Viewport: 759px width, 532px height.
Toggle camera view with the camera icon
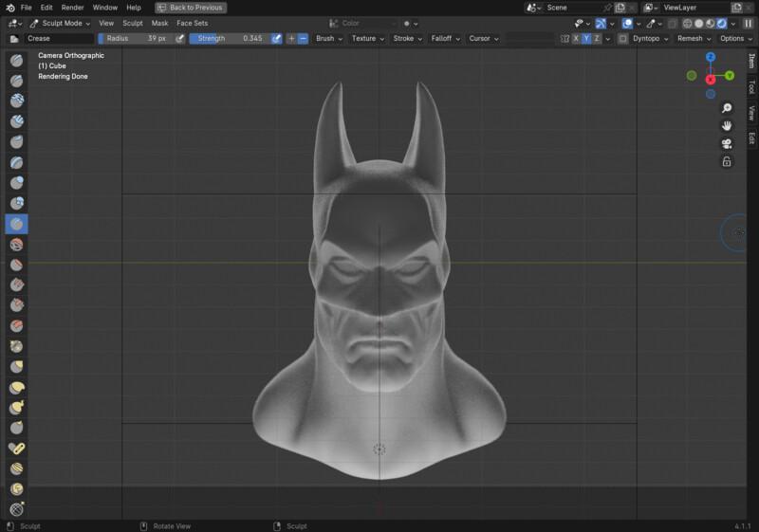pos(727,143)
